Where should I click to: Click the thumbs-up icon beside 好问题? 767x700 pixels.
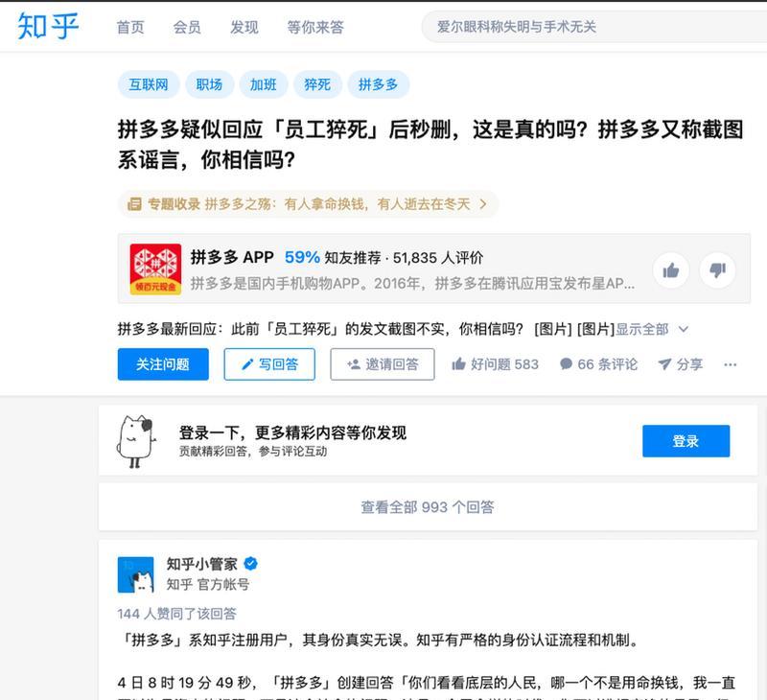pos(458,364)
